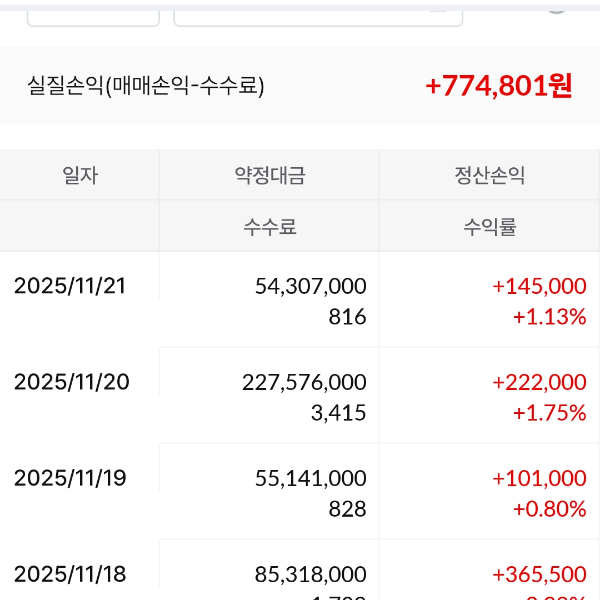This screenshot has width=600, height=600.
Task: Tap the +145,000 settlement profit
Action: coord(539,286)
